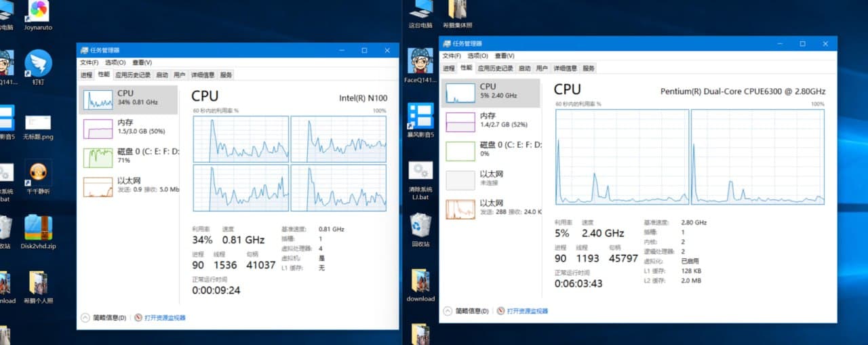Click 打开资源监视器 link in Pentium E6300 window
The image size is (868, 345).
pos(528,310)
